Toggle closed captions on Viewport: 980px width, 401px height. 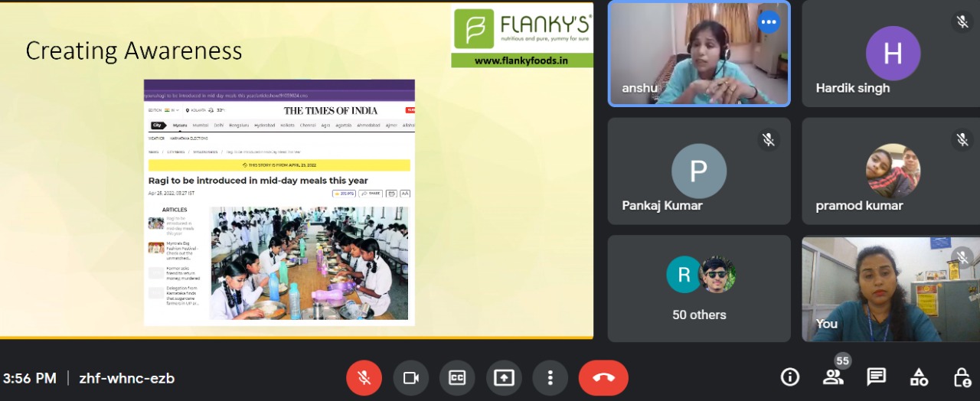click(457, 378)
